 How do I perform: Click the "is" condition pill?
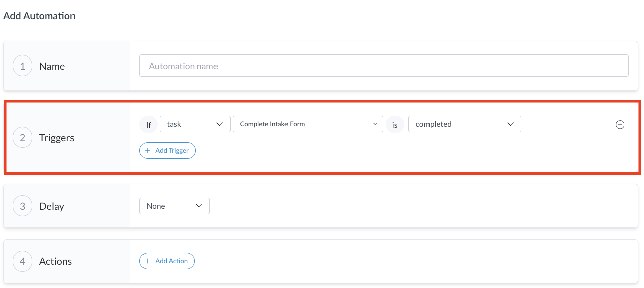click(x=395, y=124)
